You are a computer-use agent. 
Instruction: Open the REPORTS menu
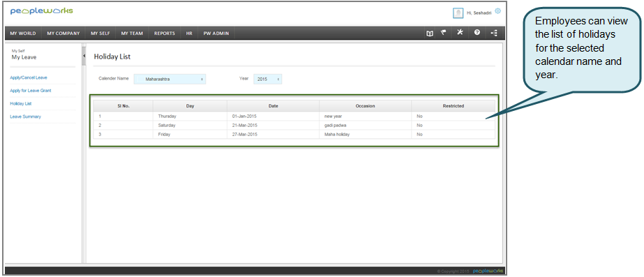coord(164,33)
